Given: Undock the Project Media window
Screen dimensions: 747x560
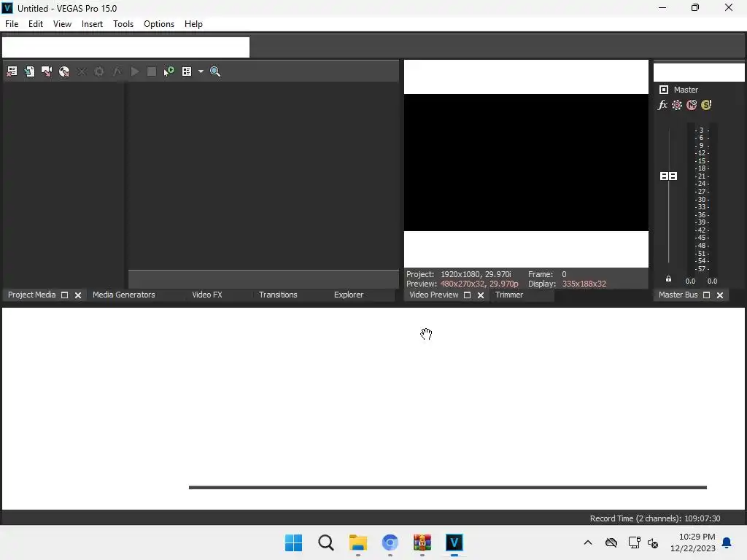Looking at the screenshot, I should tap(65, 295).
